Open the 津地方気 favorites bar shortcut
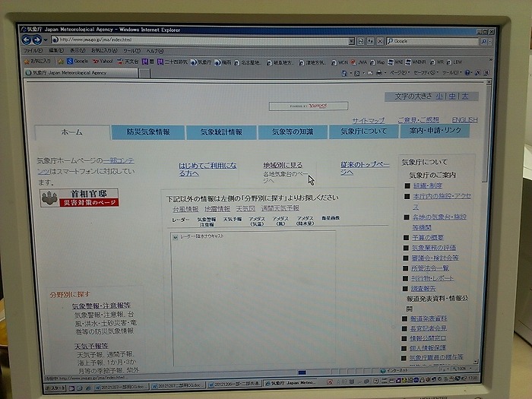This screenshot has height=399, width=532. coord(312,63)
